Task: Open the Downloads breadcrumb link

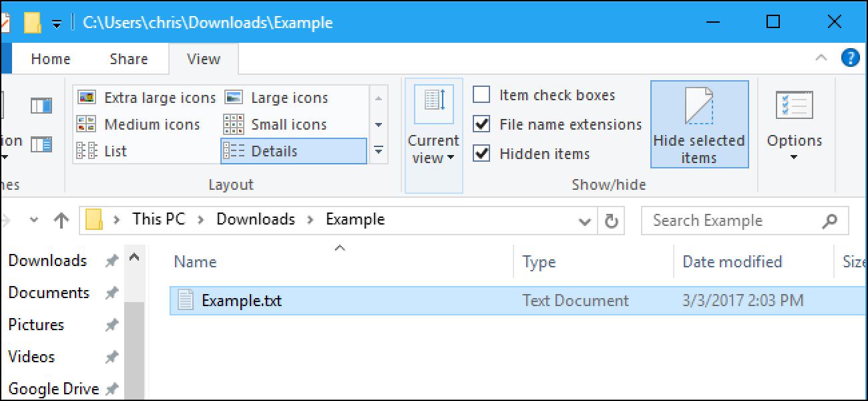Action: click(254, 219)
